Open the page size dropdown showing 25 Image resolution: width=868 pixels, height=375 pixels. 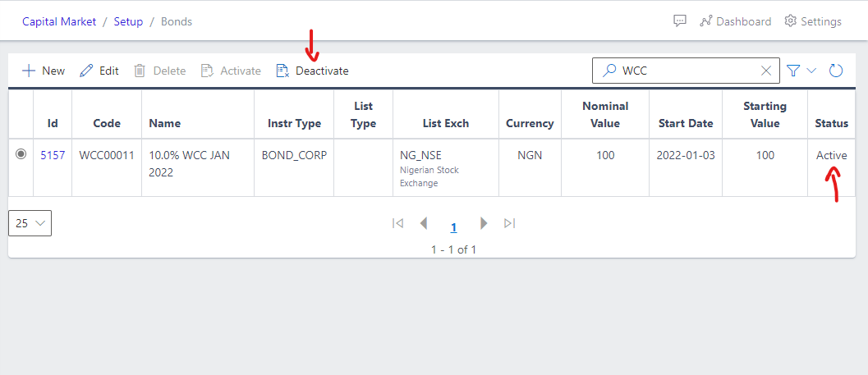coord(30,223)
